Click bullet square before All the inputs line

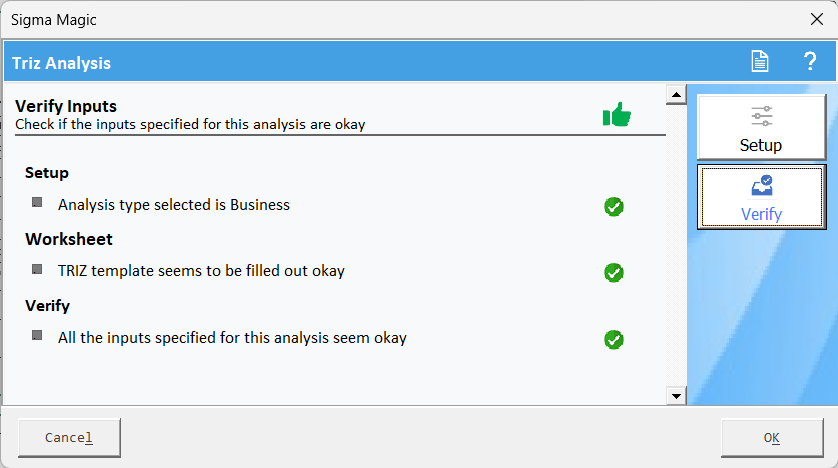tap(37, 335)
